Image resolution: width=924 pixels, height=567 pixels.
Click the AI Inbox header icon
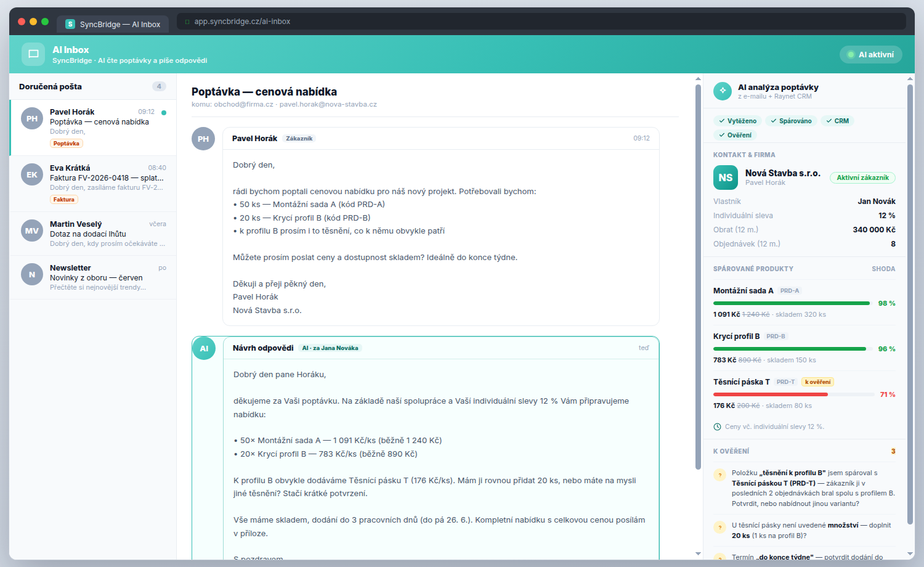pyautogui.click(x=33, y=54)
